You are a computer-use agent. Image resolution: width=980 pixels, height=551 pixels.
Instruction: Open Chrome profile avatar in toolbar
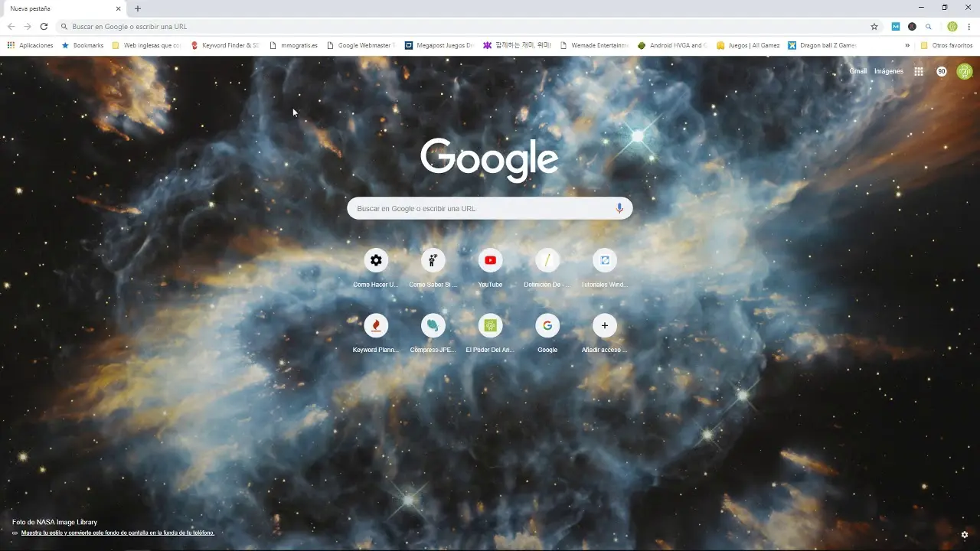(x=952, y=26)
